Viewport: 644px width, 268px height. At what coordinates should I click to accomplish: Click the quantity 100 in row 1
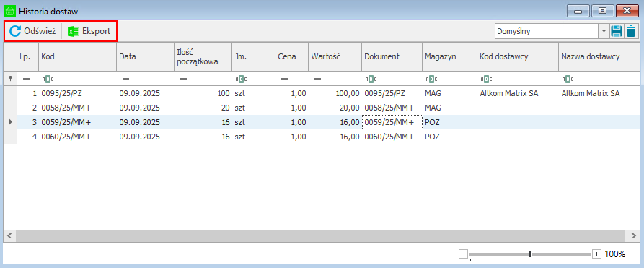[x=224, y=93]
